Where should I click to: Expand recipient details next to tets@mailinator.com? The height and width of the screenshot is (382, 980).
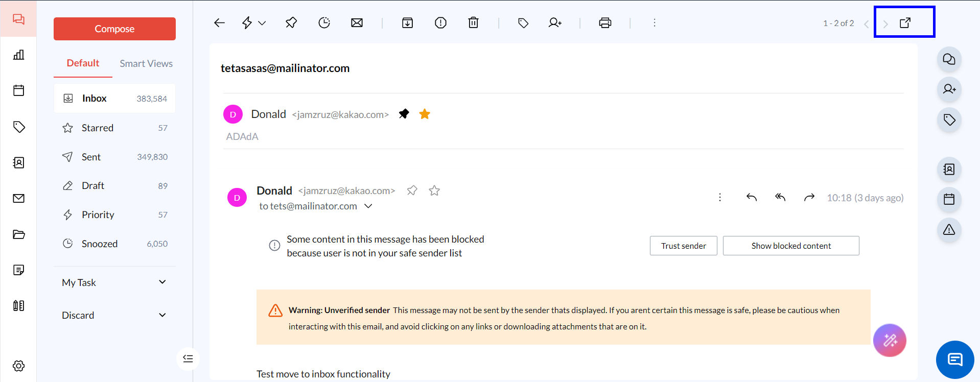pos(368,206)
